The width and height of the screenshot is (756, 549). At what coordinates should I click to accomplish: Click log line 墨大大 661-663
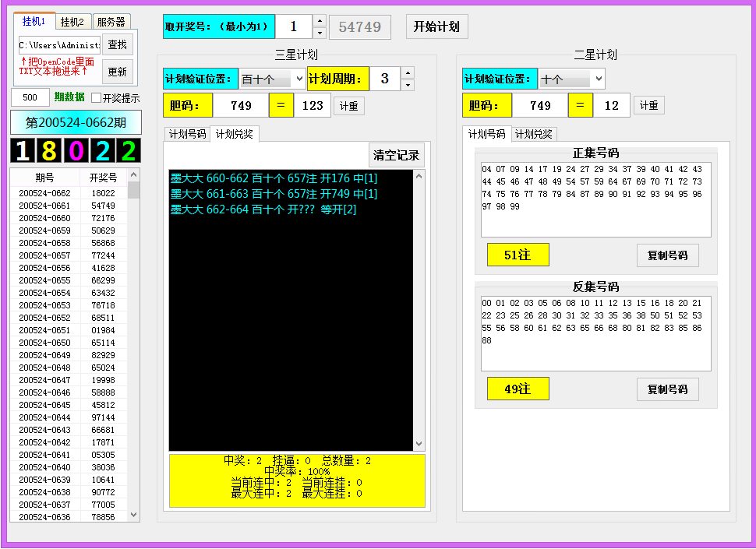click(x=274, y=194)
